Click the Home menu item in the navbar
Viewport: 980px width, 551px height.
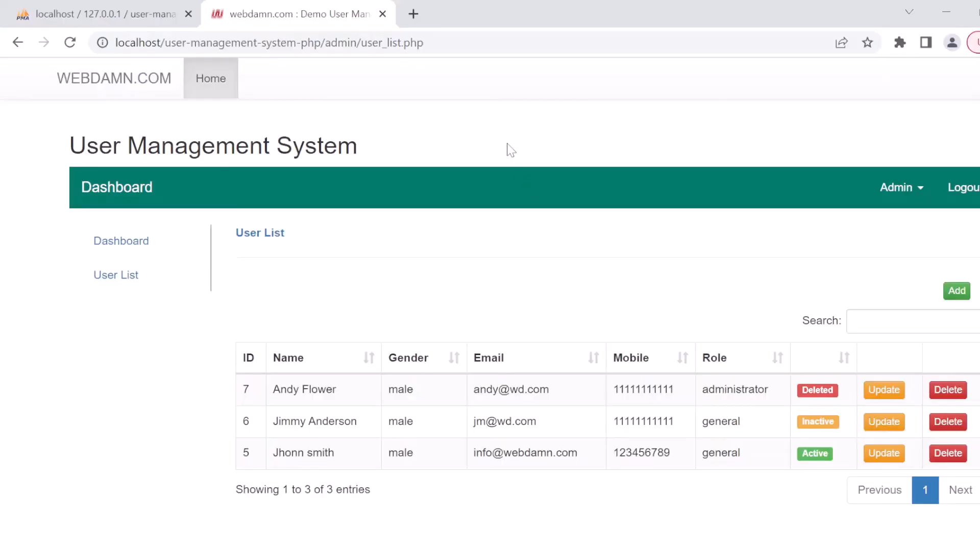coord(210,78)
